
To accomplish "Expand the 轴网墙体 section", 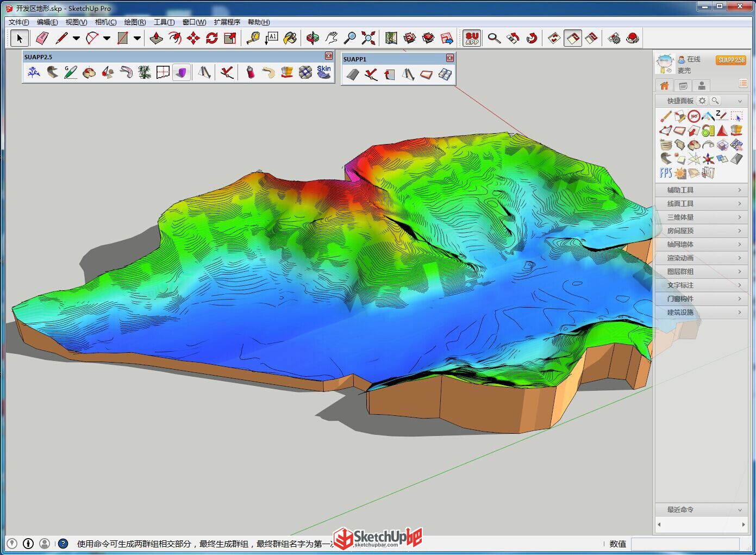I will click(701, 244).
